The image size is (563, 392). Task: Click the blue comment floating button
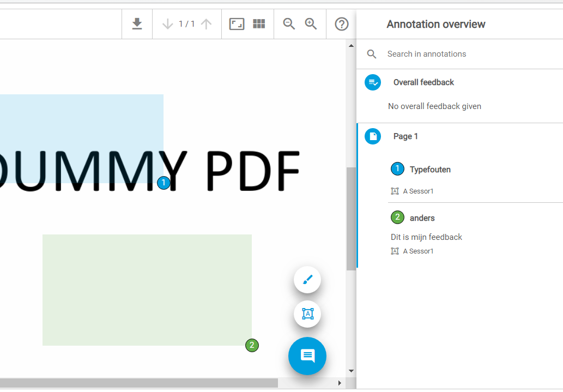[307, 355]
